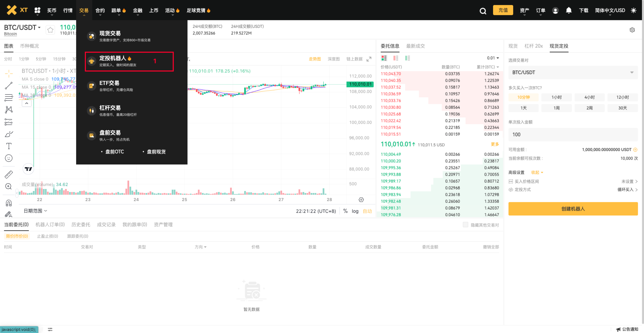Viewport: 644px width, 333px height.
Task: Open 累计(BTC) column dropdown
Action: point(488,67)
